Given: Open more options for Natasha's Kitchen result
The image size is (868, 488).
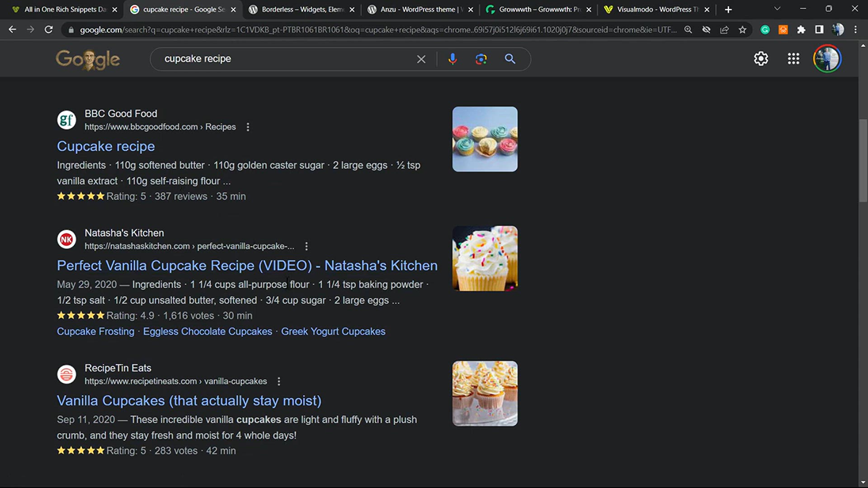Looking at the screenshot, I should (x=307, y=246).
